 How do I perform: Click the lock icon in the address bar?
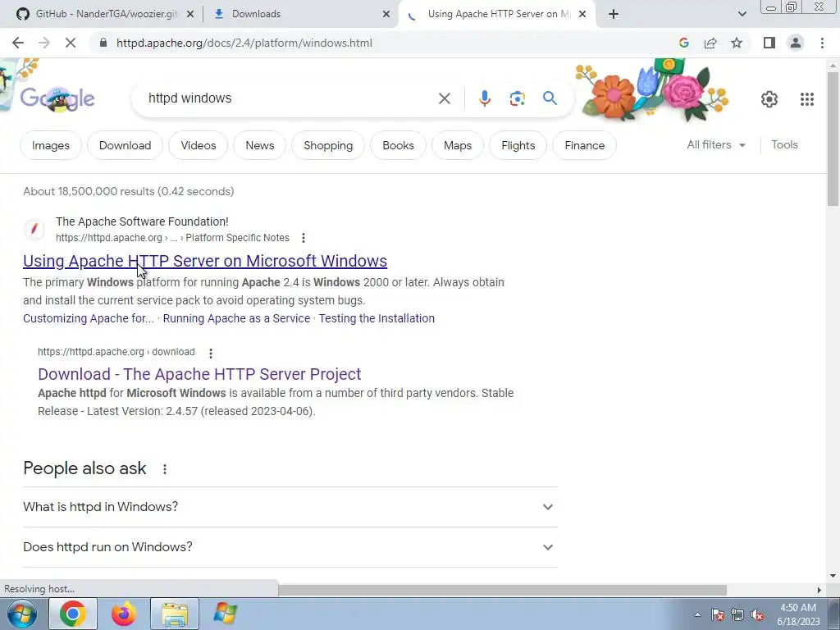click(x=103, y=43)
